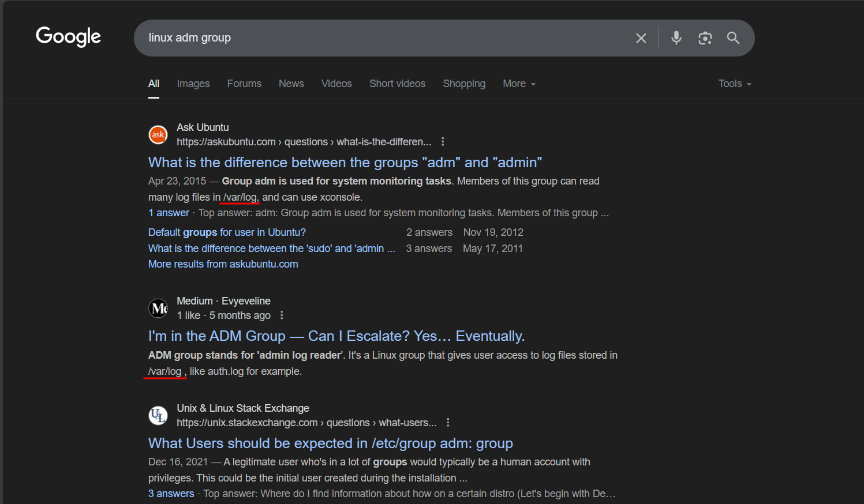864x504 pixels.
Task: Open 'Default groups for user in Ubuntu?' link
Action: tap(227, 232)
